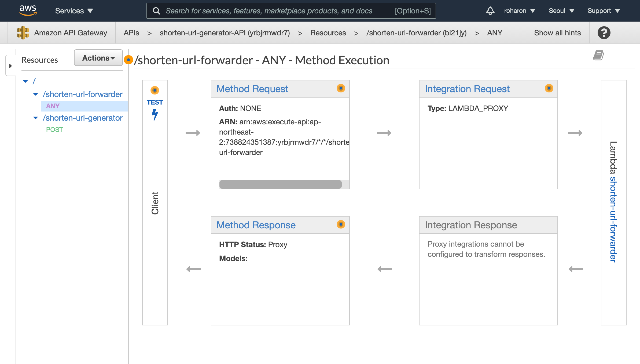Click the documentation book icon
The image size is (640, 364).
click(x=598, y=55)
